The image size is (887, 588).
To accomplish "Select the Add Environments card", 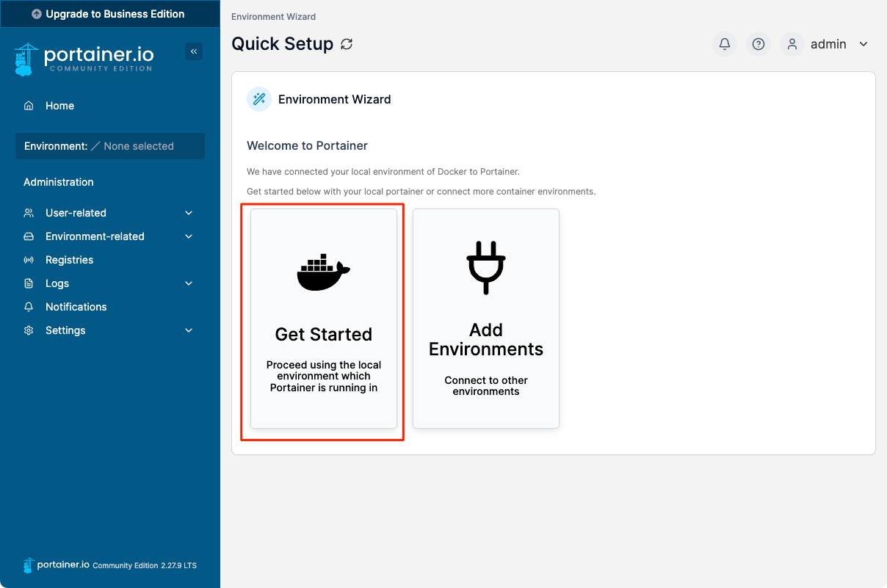I will pyautogui.click(x=486, y=319).
